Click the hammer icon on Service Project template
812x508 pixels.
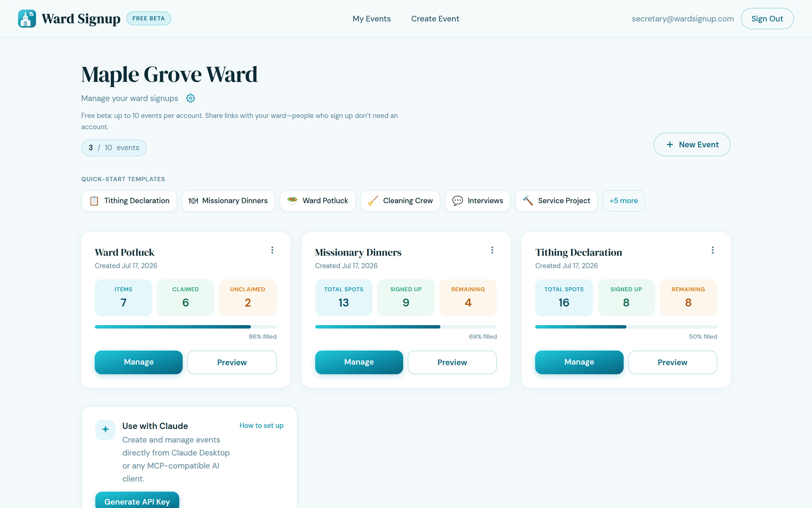[x=528, y=201]
